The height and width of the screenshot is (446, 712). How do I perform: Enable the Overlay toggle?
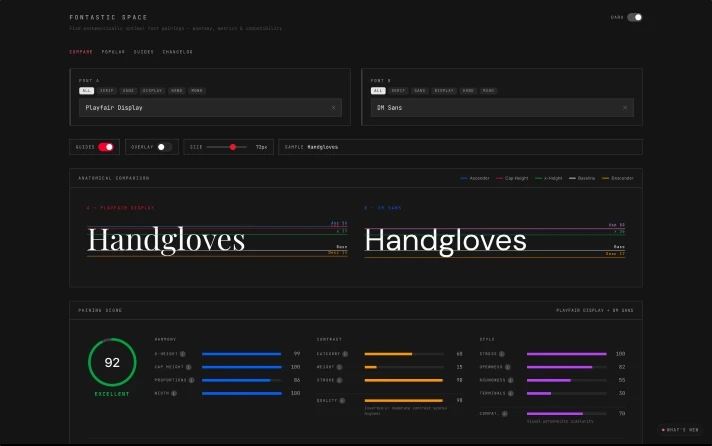[x=164, y=147]
